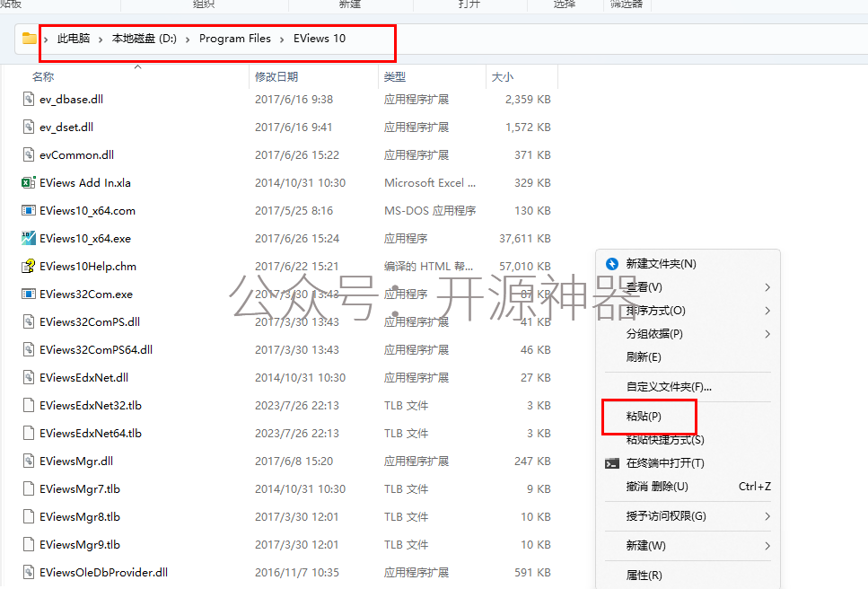Expand the 新建(W) submenu arrow
Image resolution: width=868 pixels, height=589 pixels.
(767, 546)
